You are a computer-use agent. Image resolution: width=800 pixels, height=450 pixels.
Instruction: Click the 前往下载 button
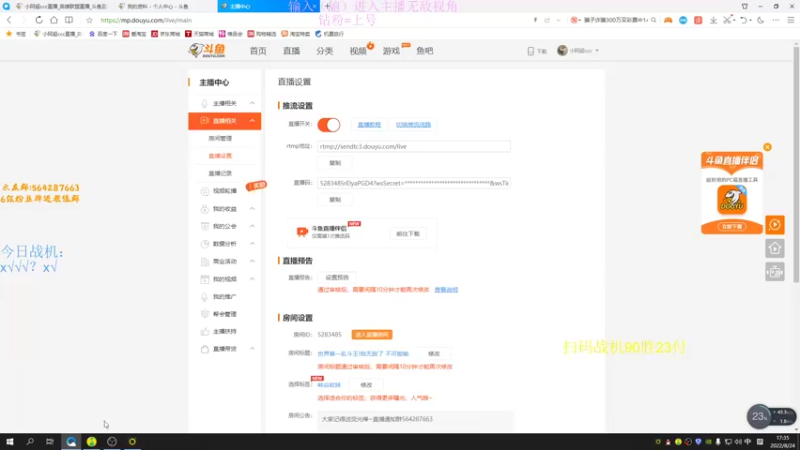point(408,234)
